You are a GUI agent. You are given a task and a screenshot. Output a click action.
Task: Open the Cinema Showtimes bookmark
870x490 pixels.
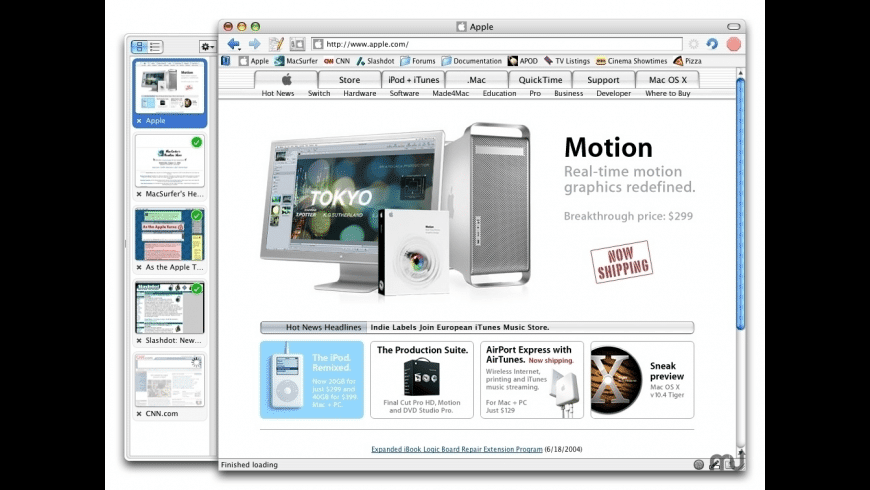tap(631, 61)
